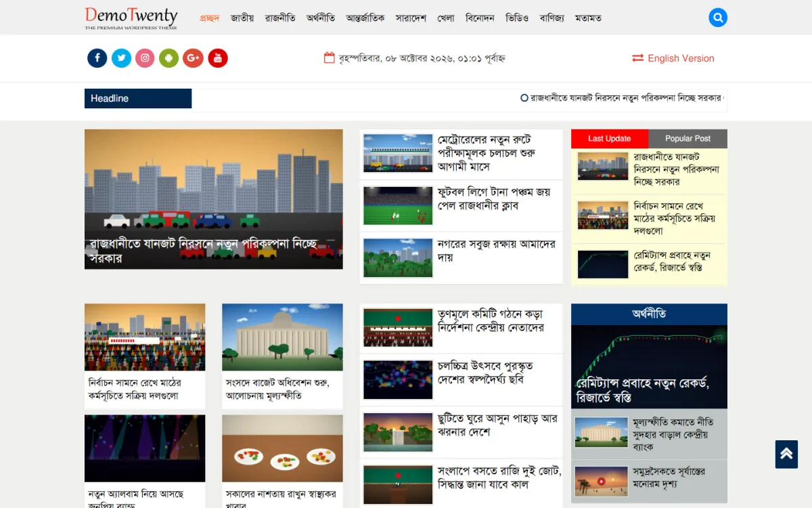This screenshot has width=812, height=508.
Task: Open the রাজনীতি menu item
Action: point(280,18)
